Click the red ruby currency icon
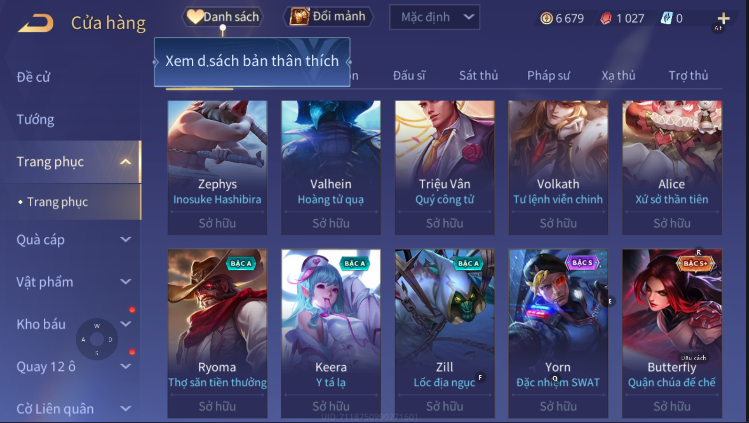 (606, 19)
